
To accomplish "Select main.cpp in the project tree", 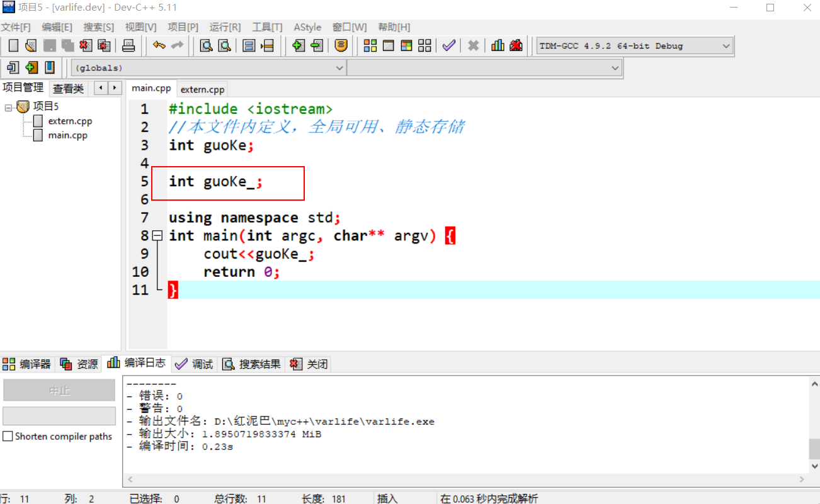I will pos(67,135).
